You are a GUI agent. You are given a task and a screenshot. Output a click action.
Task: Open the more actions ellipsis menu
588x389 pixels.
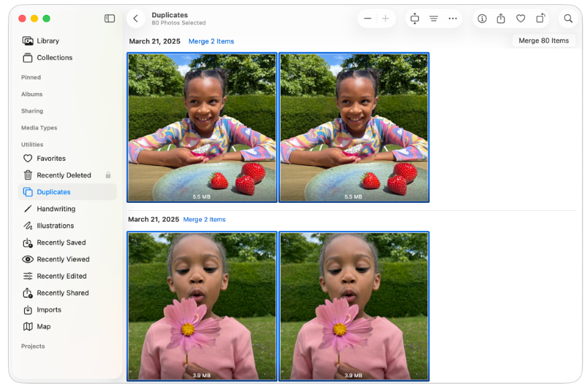click(453, 18)
